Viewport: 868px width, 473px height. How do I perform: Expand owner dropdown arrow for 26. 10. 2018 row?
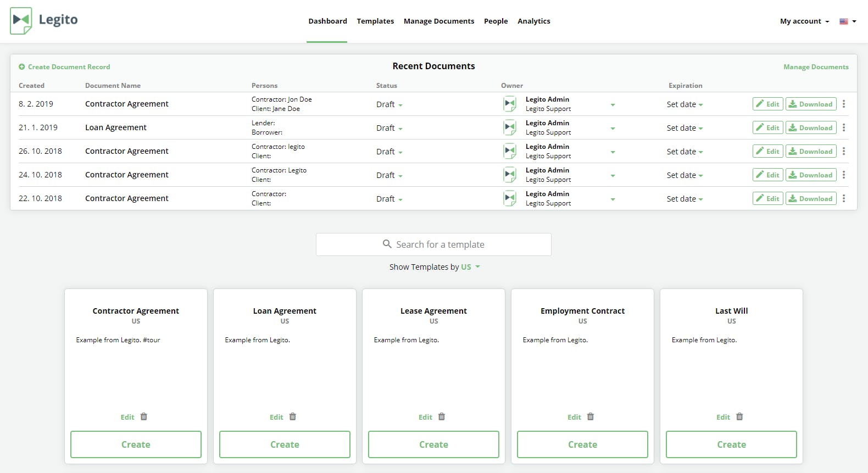tap(613, 152)
